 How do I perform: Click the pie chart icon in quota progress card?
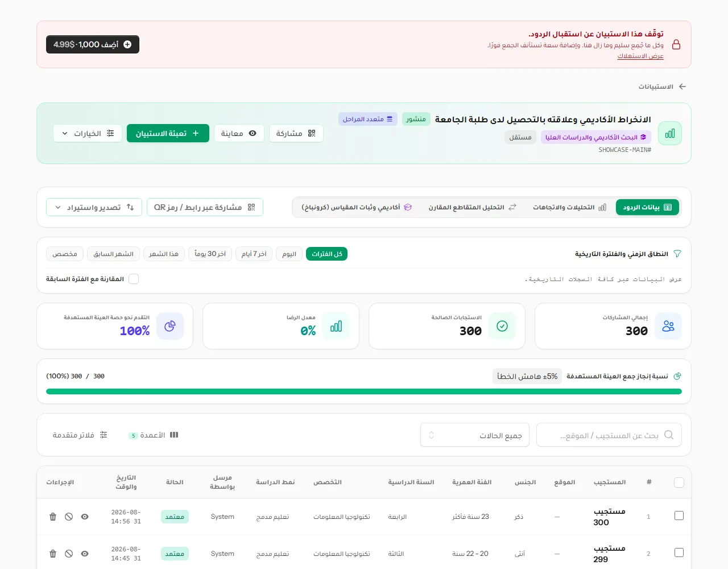(x=170, y=326)
